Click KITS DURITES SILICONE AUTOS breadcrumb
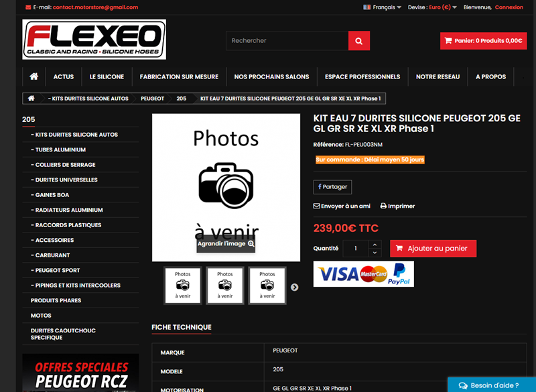 point(88,99)
